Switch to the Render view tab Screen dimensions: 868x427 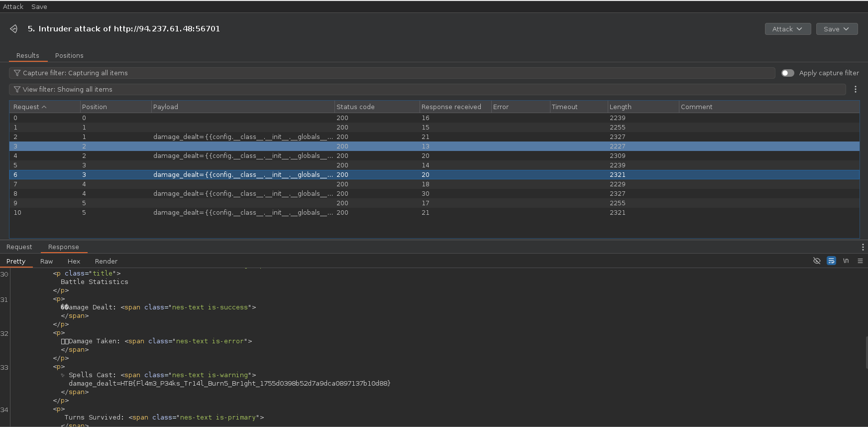pyautogui.click(x=106, y=261)
